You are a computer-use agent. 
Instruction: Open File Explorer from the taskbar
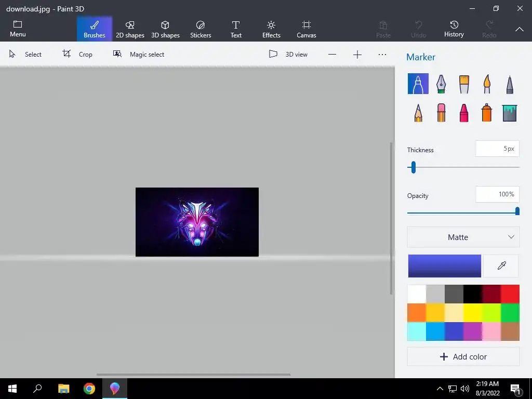point(63,389)
